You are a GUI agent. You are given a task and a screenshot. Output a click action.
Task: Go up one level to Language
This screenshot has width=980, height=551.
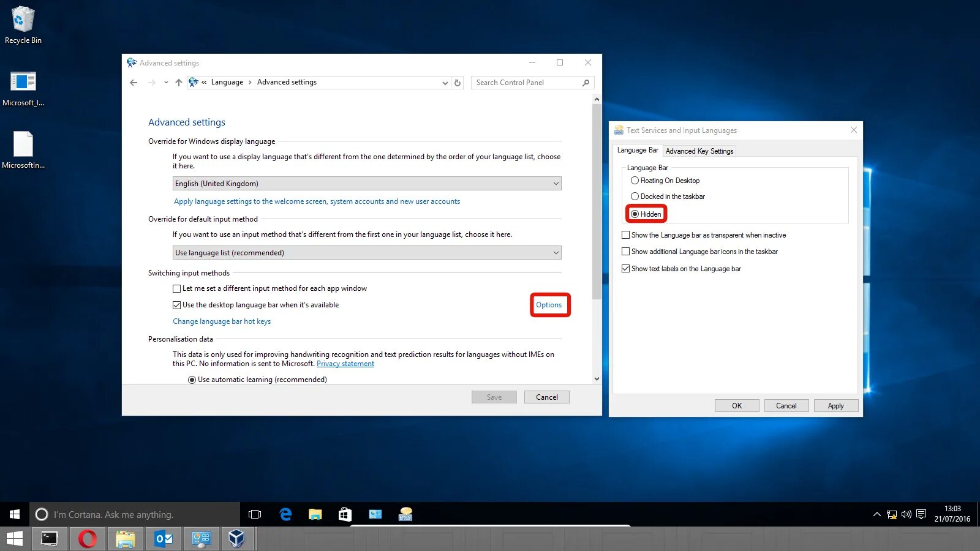point(179,83)
